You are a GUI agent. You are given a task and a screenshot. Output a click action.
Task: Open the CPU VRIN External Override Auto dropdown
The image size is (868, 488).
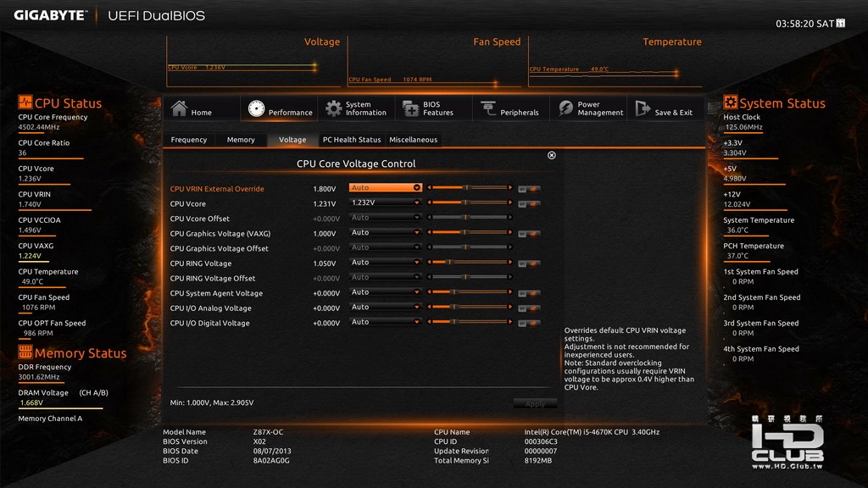coord(386,187)
